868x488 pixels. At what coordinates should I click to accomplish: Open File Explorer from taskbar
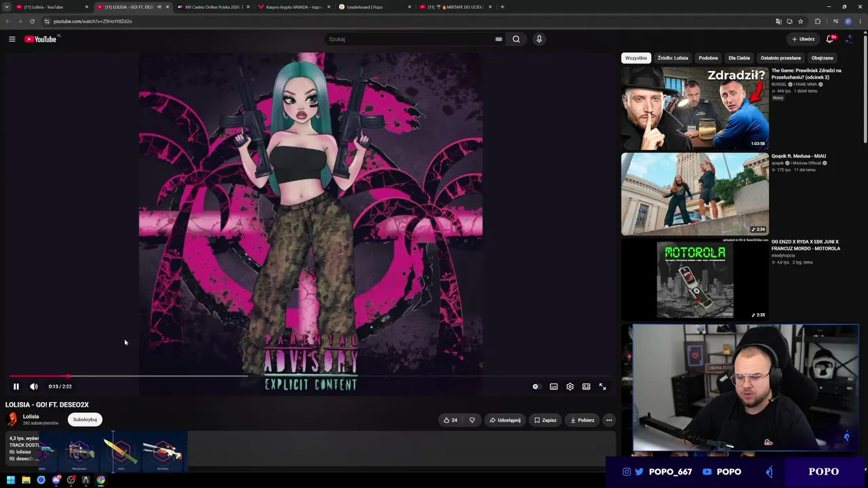26,480
